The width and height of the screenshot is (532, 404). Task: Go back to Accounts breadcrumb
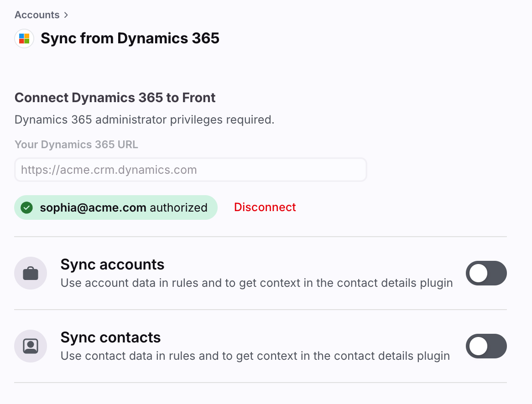[x=37, y=15]
